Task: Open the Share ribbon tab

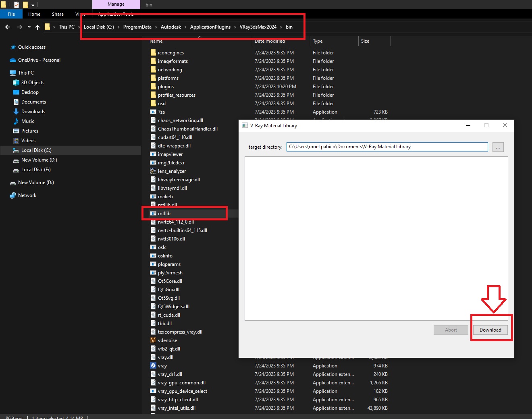Action: point(58,14)
